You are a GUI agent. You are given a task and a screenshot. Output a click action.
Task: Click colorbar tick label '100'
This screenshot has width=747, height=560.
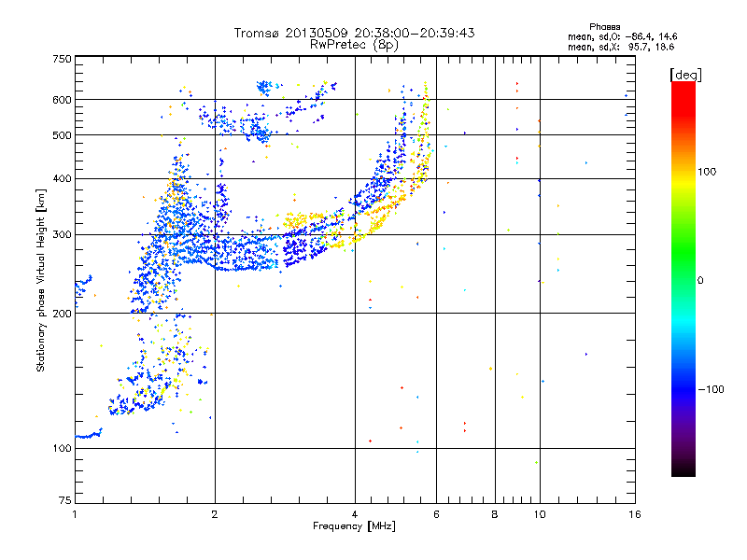[707, 172]
